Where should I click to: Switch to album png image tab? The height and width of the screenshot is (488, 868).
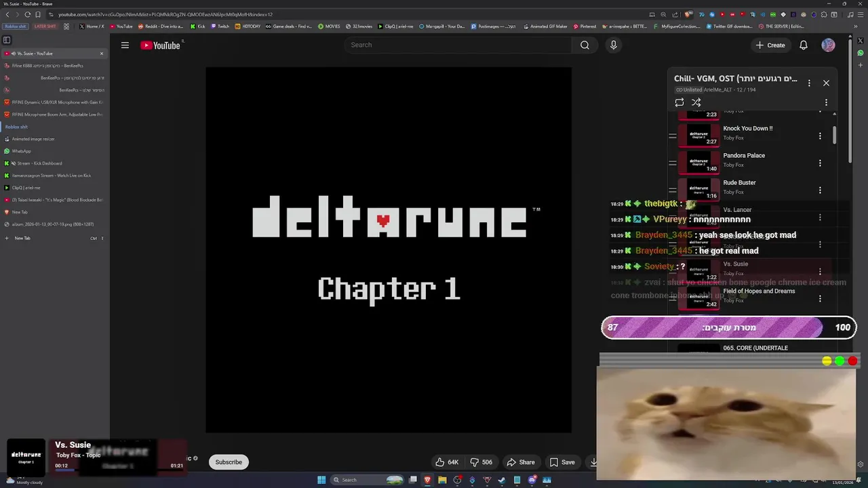pos(54,224)
